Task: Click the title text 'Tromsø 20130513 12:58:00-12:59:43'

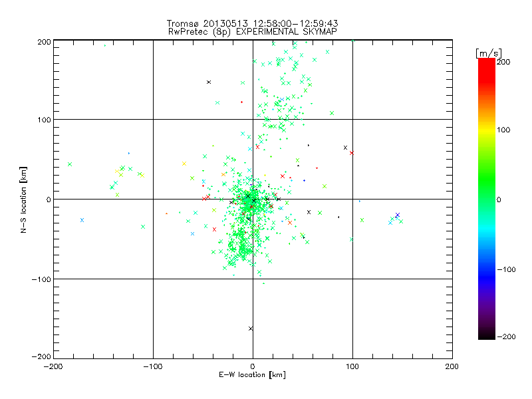Action: (252, 23)
